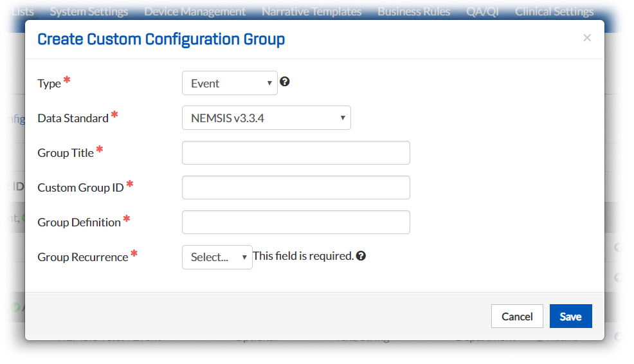Save the custom configuration group
The image size is (634, 364).
[570, 316]
